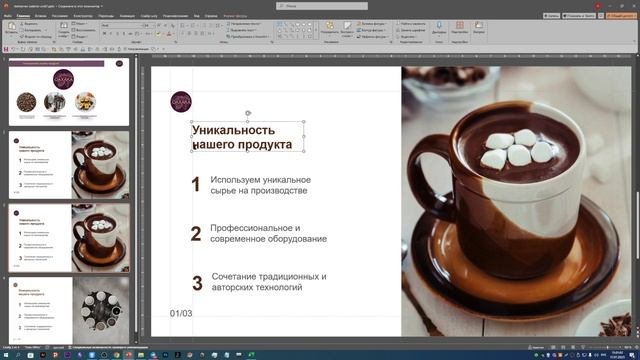Image resolution: width=640 pixels, height=360 pixels.
Task: Click the Windows Start button
Action: point(6,355)
